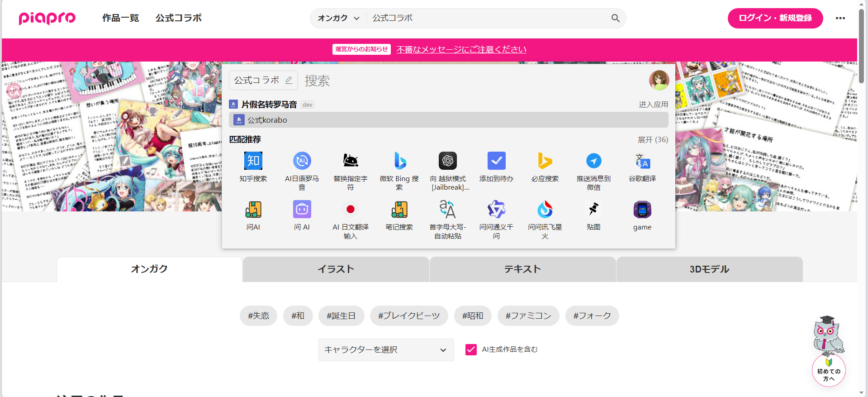Click the magnifier search icon in header
Image resolution: width=868 pixels, height=397 pixels.
pos(615,18)
